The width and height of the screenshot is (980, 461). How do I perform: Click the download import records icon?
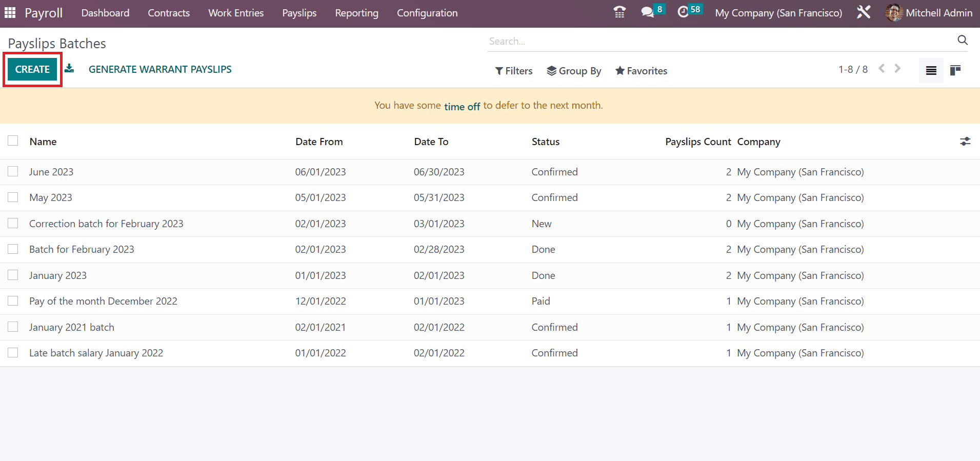click(69, 69)
